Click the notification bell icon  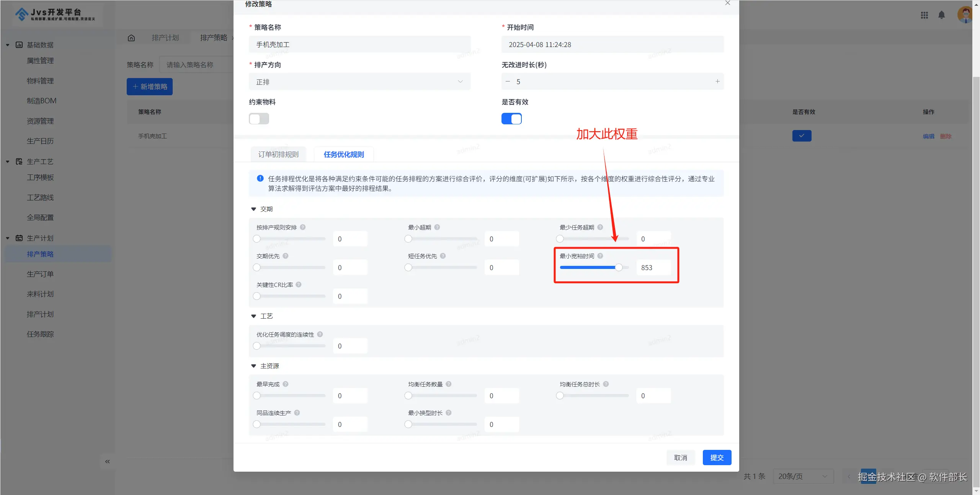(x=941, y=15)
